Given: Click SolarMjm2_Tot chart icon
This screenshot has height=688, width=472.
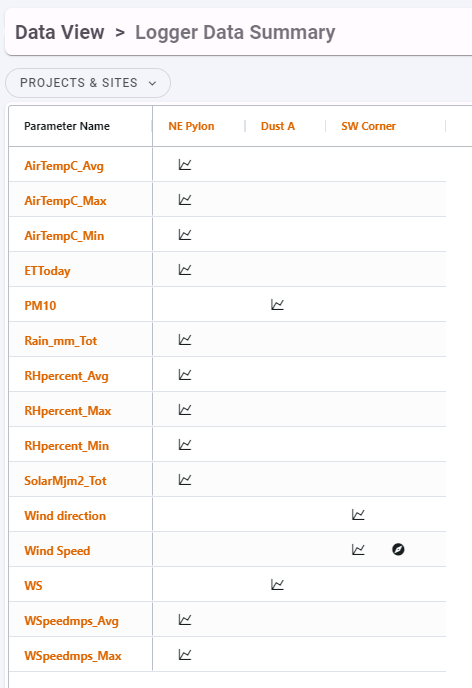Looking at the screenshot, I should click(x=185, y=480).
